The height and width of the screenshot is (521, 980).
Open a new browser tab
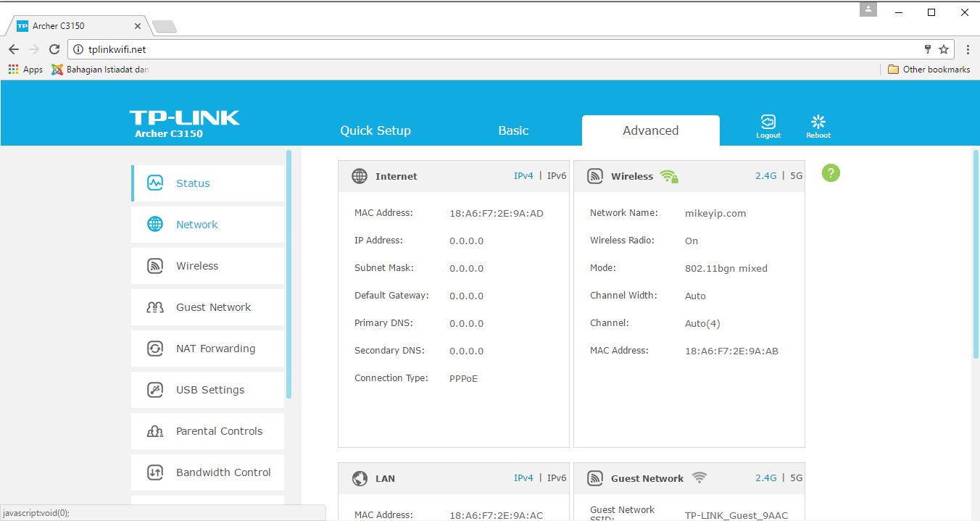pos(165,27)
